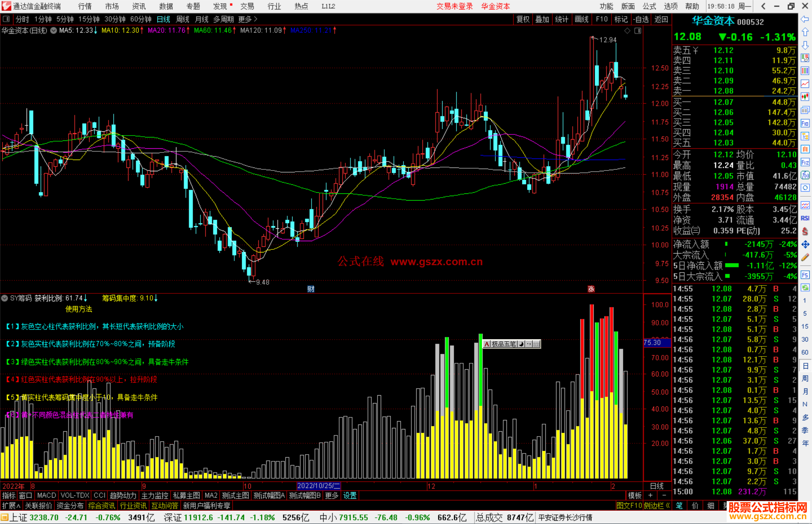Toggle the round icon beside SY筹码 indicator
Image resolution: width=812 pixels, height=524 pixels.
(x=5, y=298)
